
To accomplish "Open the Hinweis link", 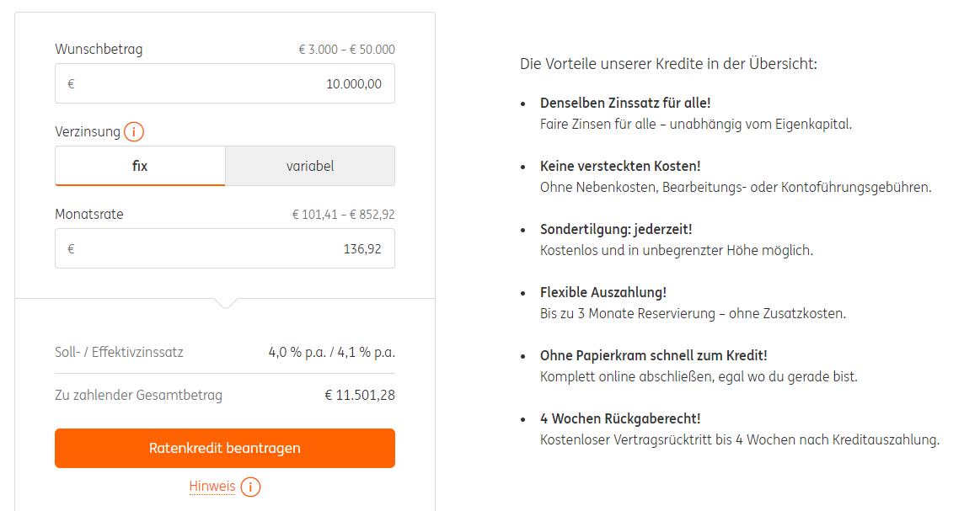I will click(212, 487).
